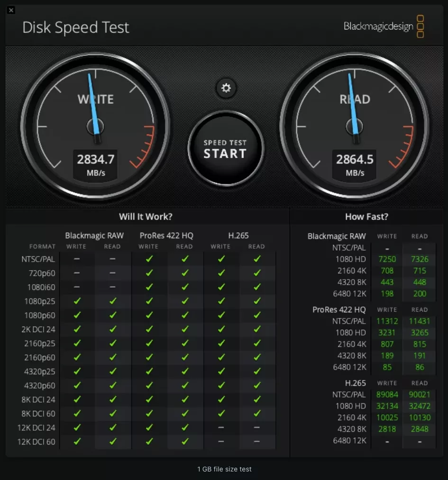Image resolution: width=448 pixels, height=480 pixels.
Task: Click ProRes write checkmark for NTSC/PAL
Action: point(149,259)
